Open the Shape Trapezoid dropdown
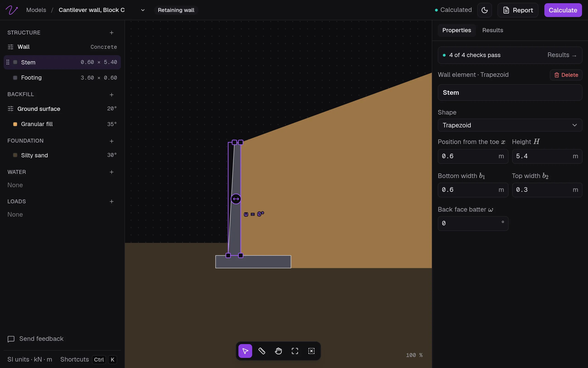 point(510,125)
